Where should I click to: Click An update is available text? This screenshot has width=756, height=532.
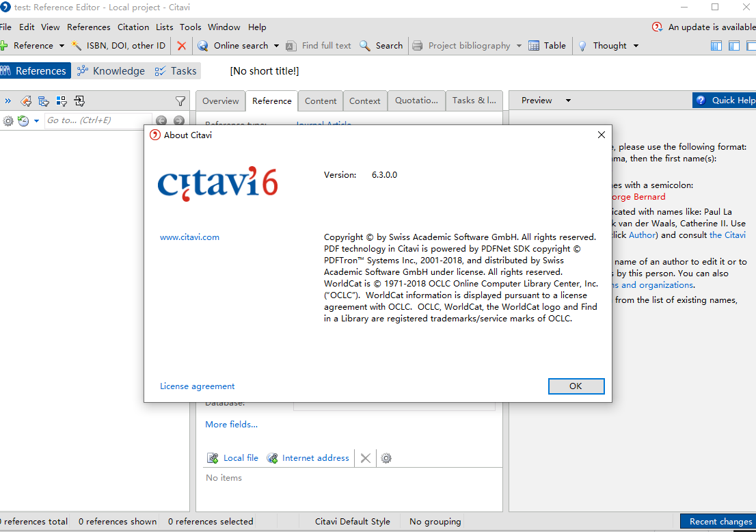tap(712, 27)
